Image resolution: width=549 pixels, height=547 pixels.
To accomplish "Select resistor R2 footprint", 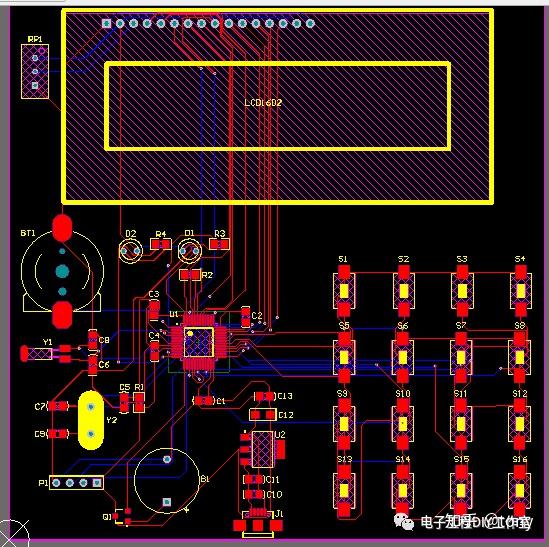I will 190,275.
